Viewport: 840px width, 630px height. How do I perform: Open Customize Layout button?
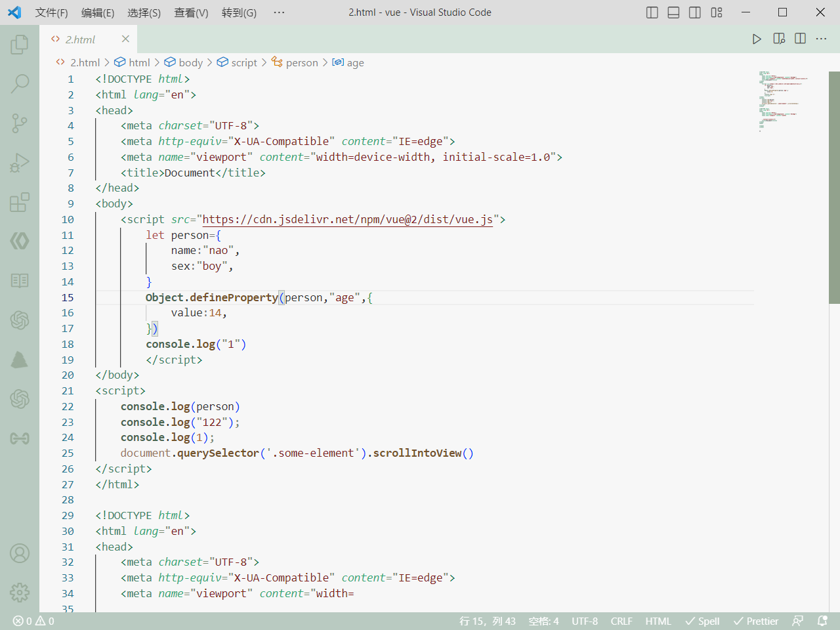(x=717, y=12)
